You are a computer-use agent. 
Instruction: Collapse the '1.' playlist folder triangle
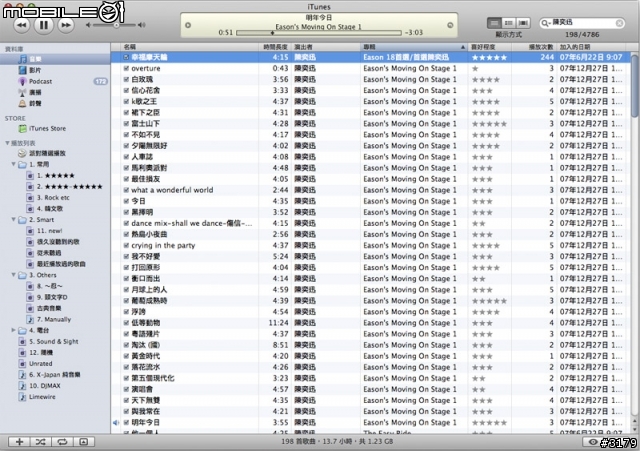13,164
